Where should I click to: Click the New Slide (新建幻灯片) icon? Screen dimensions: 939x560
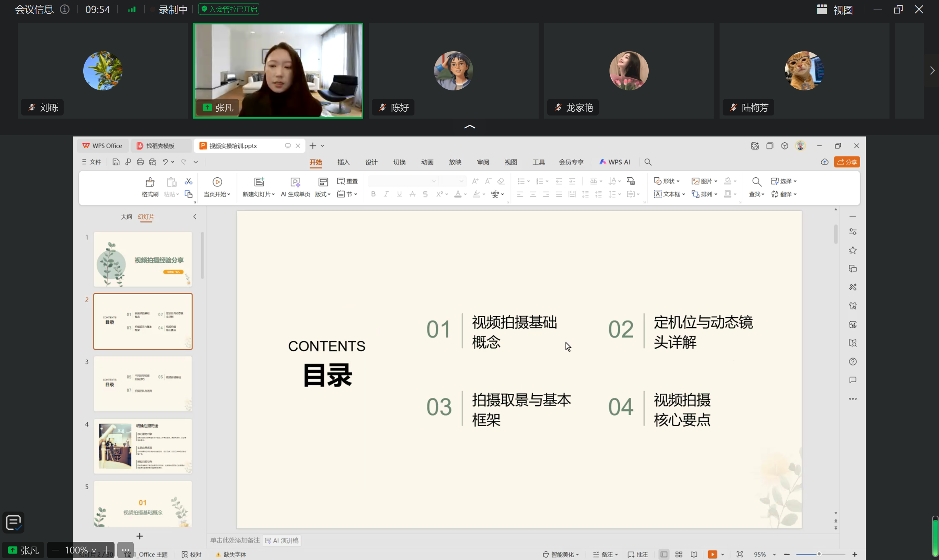coord(259,182)
